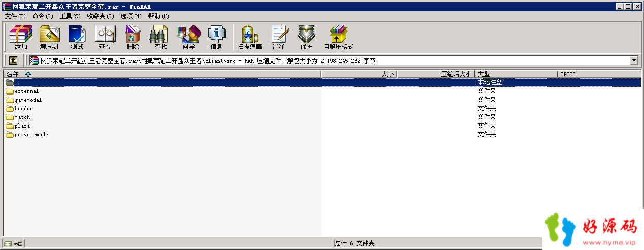
Task: Click 本地磁盘 type cell in the top row
Action: click(490, 82)
